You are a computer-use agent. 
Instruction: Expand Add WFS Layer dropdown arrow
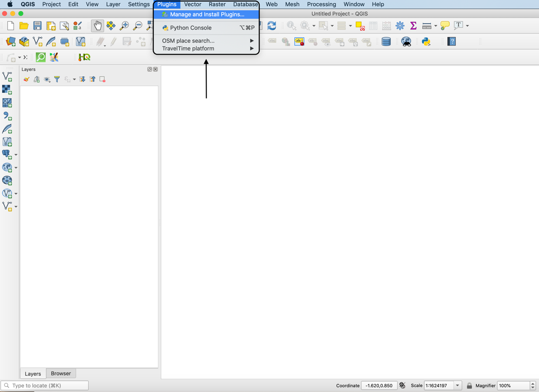(x=16, y=194)
